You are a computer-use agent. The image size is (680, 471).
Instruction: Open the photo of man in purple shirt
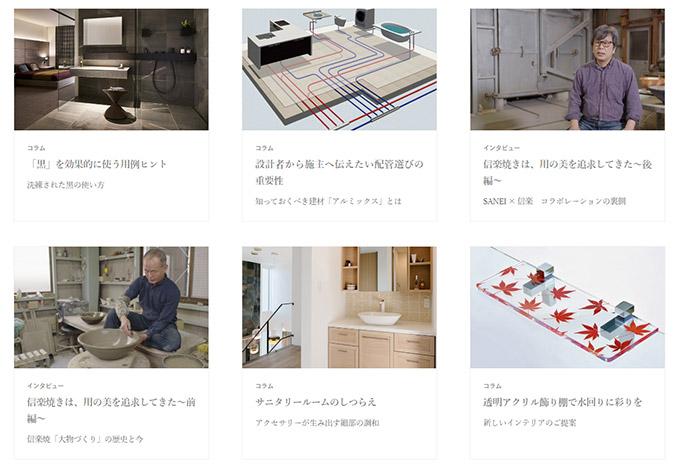coord(567,69)
